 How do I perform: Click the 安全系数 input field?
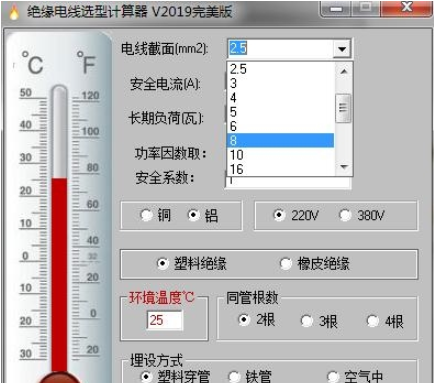(x=288, y=182)
